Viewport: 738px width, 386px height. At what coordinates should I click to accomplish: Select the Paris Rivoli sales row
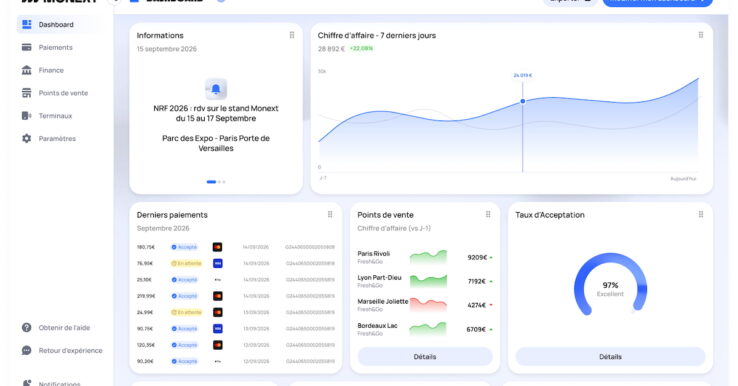pyautogui.click(x=425, y=257)
